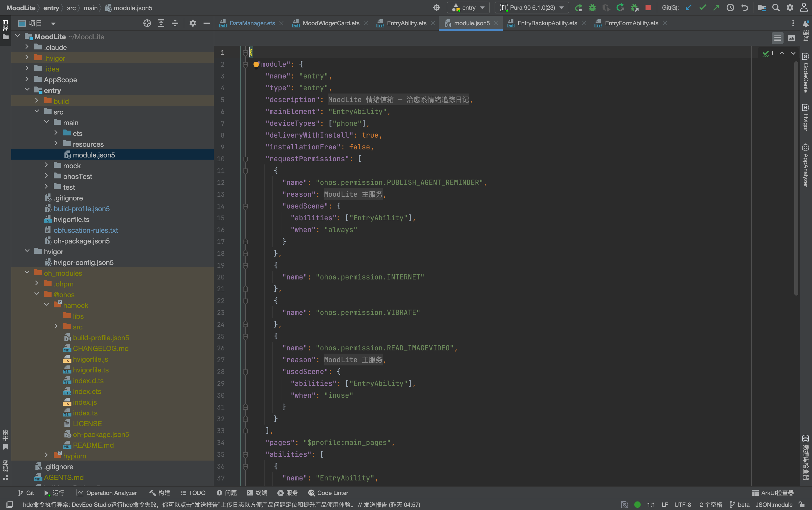Go to next highlighted problem arrow

click(793, 53)
